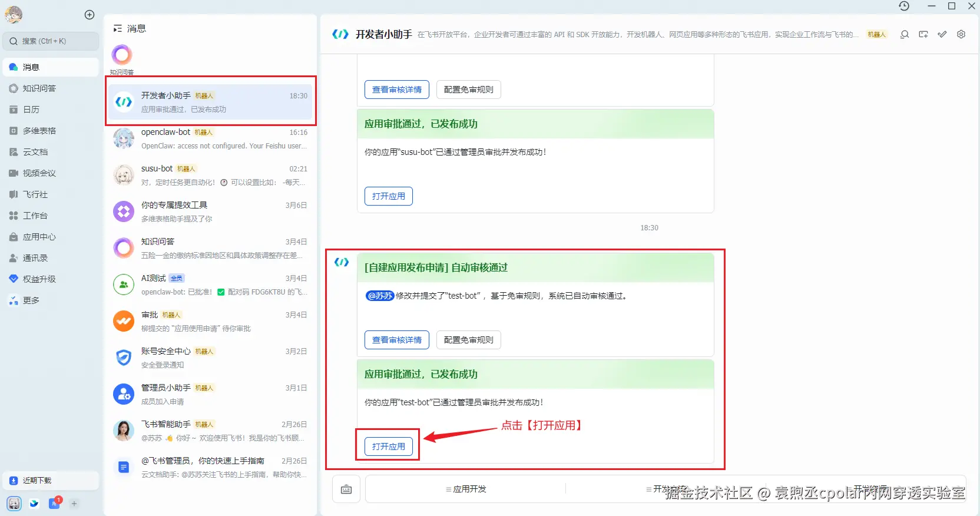The image size is (980, 516).
Task: Toggle the 消息 list filter icon
Action: [118, 28]
